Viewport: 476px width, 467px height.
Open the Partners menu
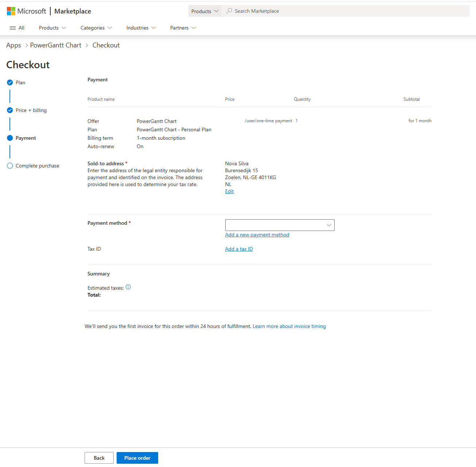click(183, 28)
